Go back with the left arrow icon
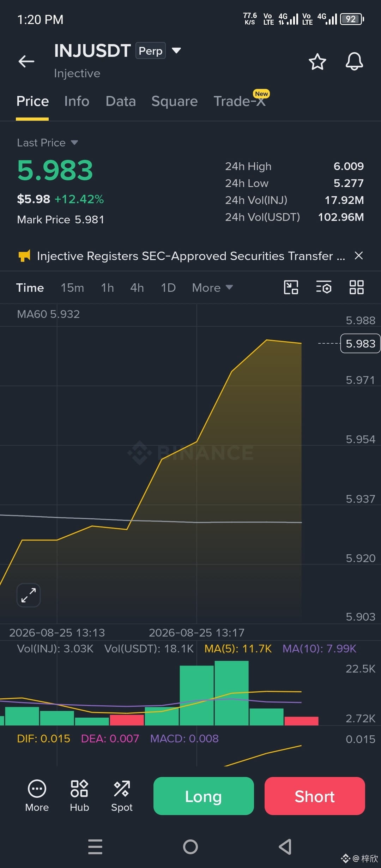This screenshot has width=381, height=868. click(26, 61)
